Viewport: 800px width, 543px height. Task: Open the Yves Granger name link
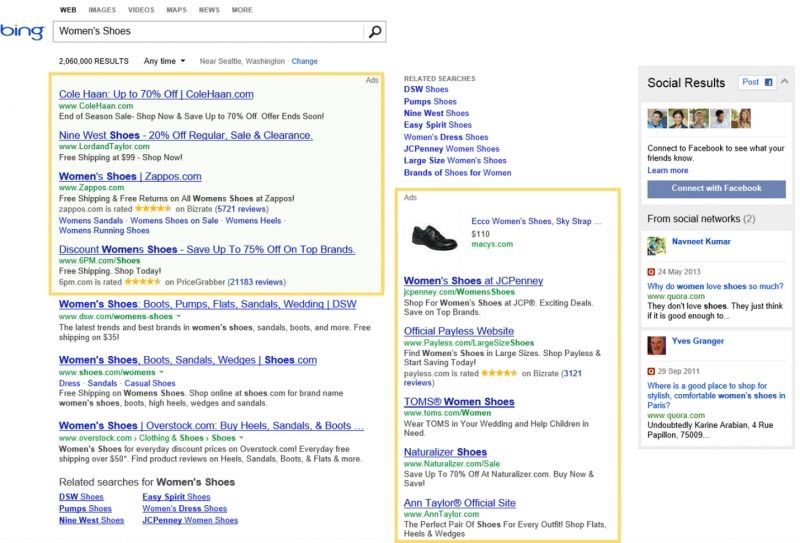698,341
